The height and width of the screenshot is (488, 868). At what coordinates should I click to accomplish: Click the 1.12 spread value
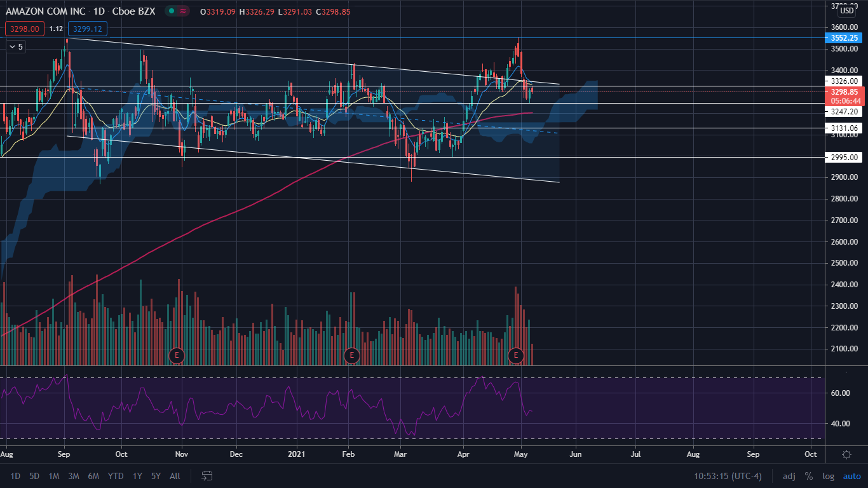tap(56, 29)
